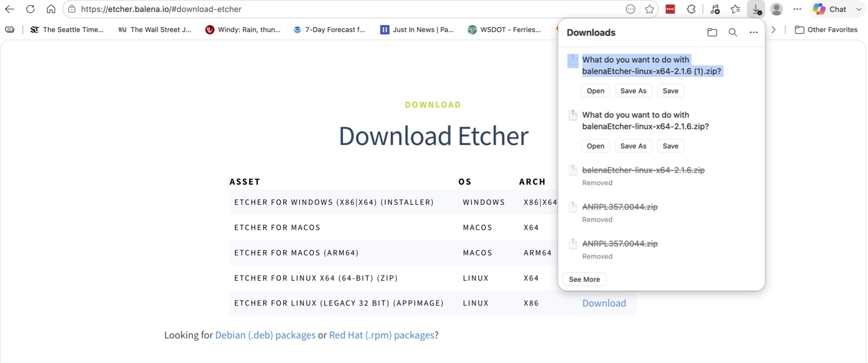
Task: Click the second balenaEtcher-linux-x64-2.1.6.zip file icon
Action: (x=573, y=115)
